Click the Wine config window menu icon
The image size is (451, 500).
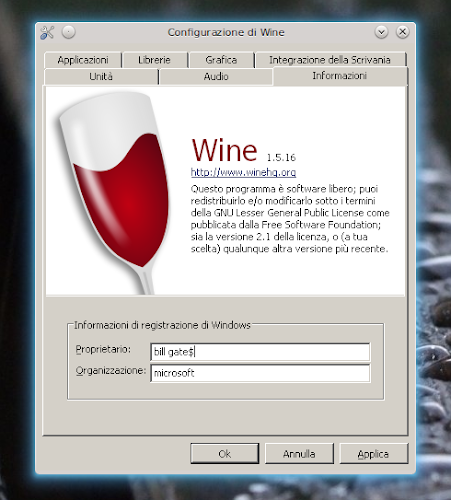tap(47, 32)
